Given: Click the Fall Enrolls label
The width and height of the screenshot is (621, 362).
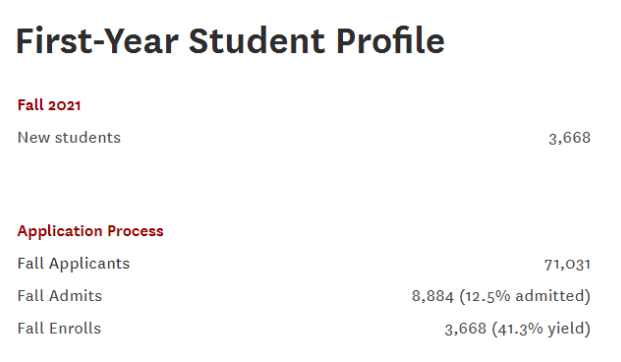Looking at the screenshot, I should [x=59, y=328].
